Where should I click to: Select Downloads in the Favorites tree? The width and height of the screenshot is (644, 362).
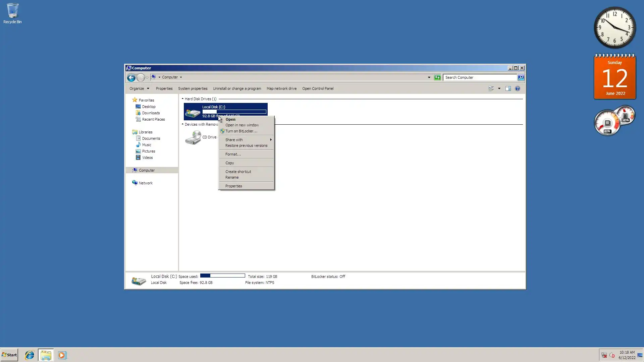point(151,113)
